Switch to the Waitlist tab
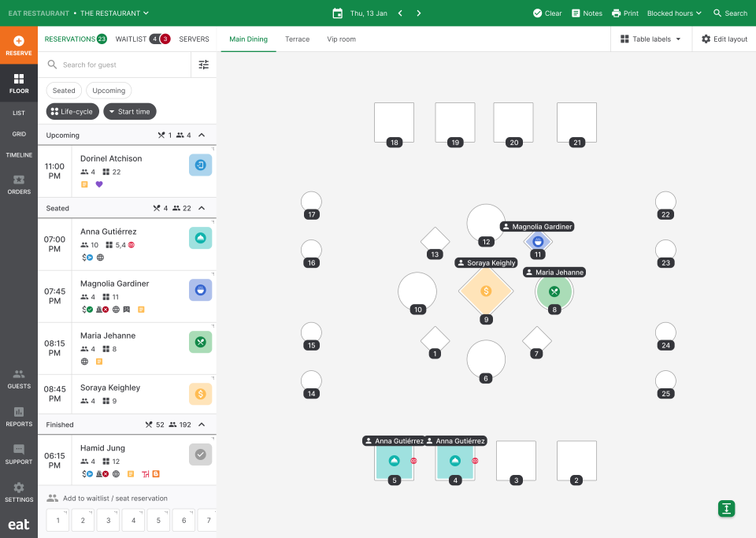Screen dimensions: 756x538 click(x=143, y=39)
